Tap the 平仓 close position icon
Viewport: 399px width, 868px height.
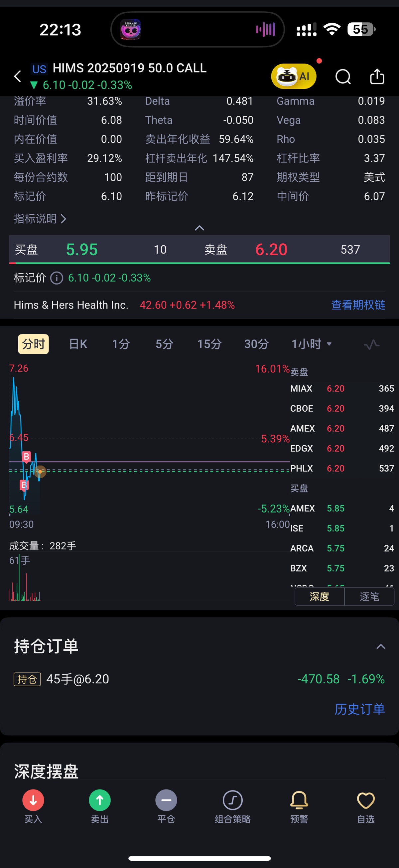point(166,800)
